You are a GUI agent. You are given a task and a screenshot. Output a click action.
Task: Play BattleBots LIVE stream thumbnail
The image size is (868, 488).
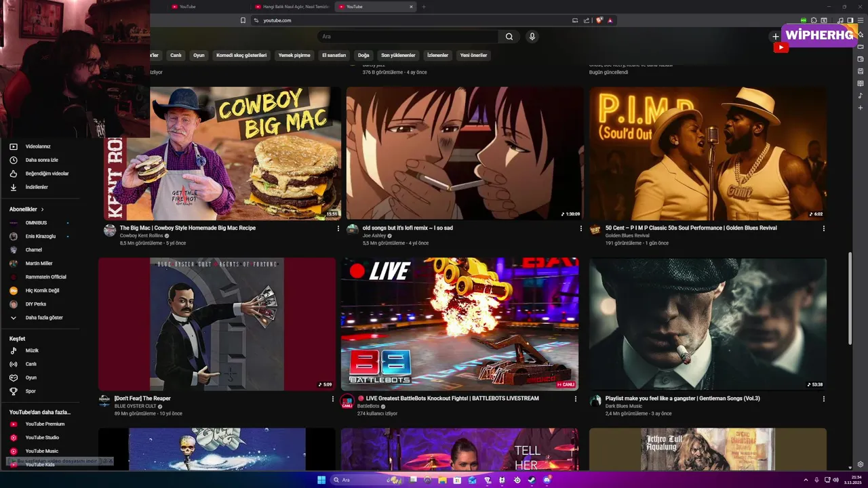(460, 324)
